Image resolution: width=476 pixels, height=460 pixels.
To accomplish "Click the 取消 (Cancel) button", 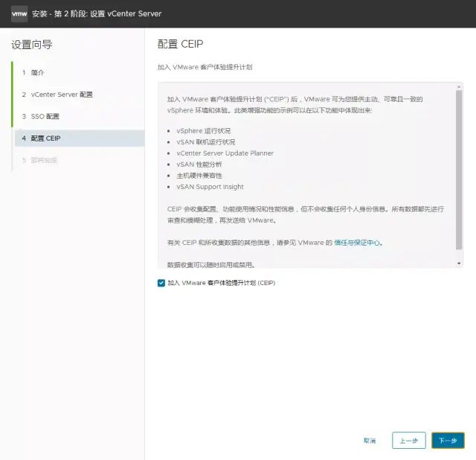I will click(x=370, y=441).
